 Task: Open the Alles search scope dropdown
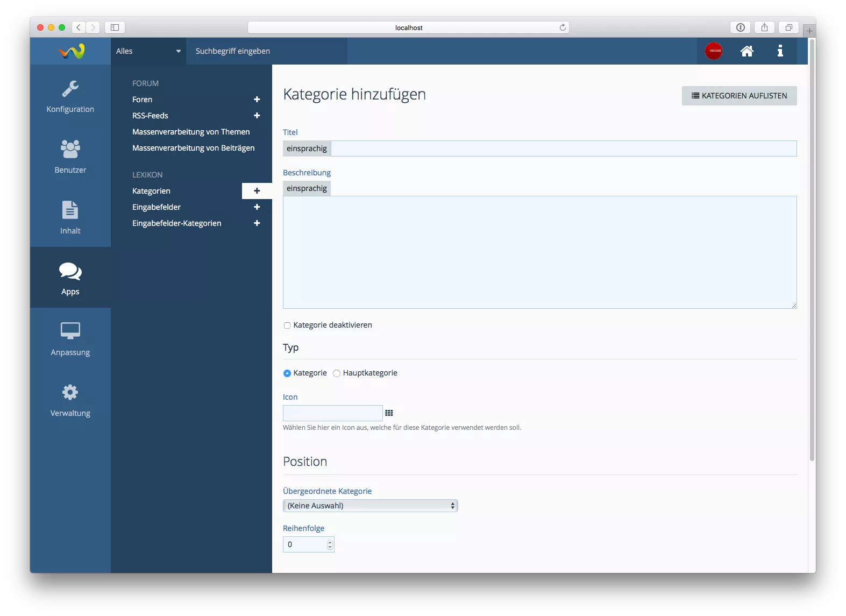(148, 51)
